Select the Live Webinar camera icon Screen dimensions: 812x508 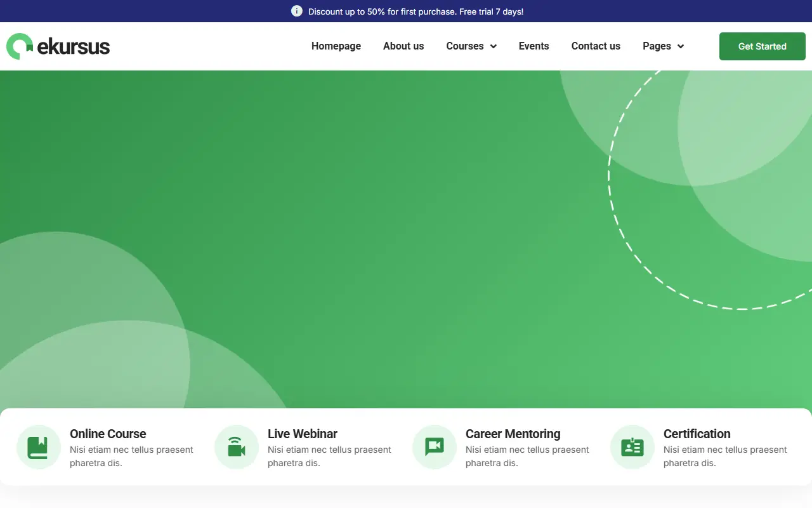[x=236, y=447]
